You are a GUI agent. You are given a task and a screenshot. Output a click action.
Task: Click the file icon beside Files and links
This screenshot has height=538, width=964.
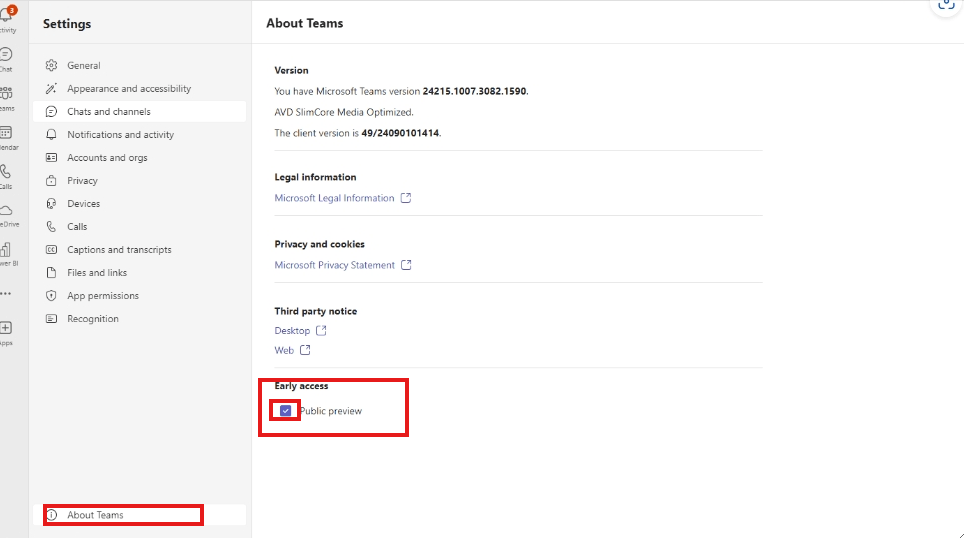coord(52,272)
